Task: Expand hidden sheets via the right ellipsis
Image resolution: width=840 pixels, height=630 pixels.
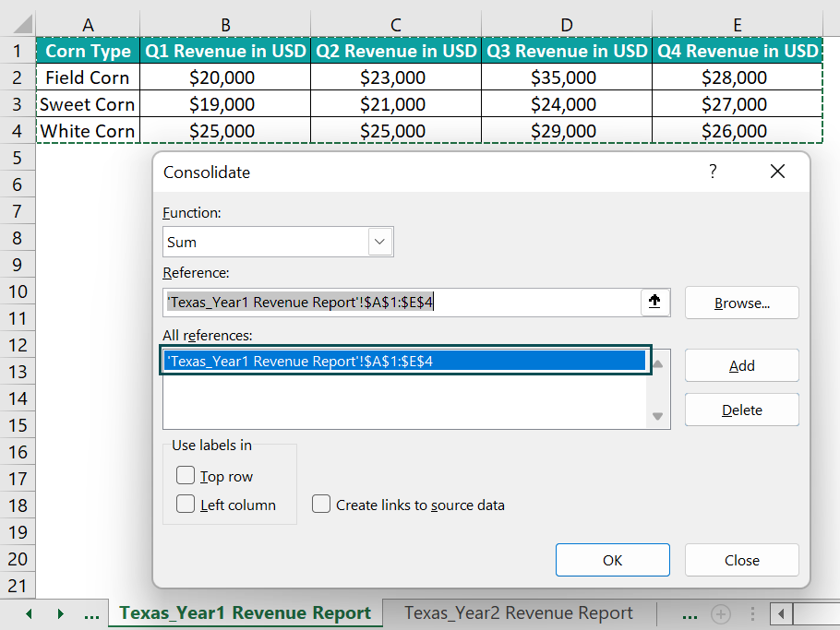Action: [x=688, y=612]
